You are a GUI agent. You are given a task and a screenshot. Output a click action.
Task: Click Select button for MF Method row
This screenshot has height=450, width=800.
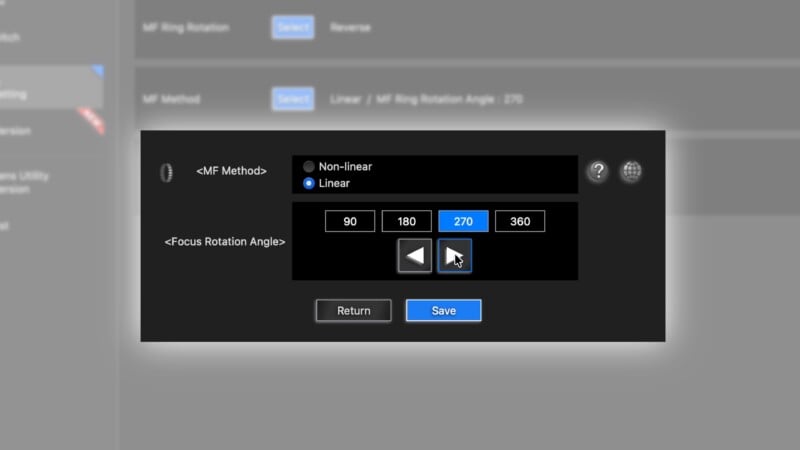click(x=293, y=99)
